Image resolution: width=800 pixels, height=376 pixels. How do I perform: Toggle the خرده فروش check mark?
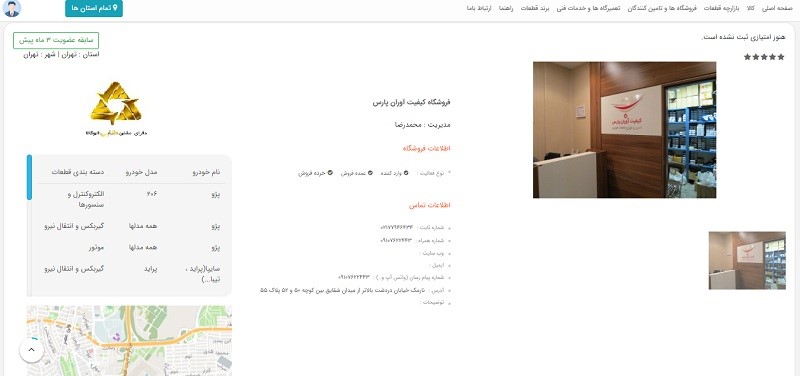[x=330, y=173]
